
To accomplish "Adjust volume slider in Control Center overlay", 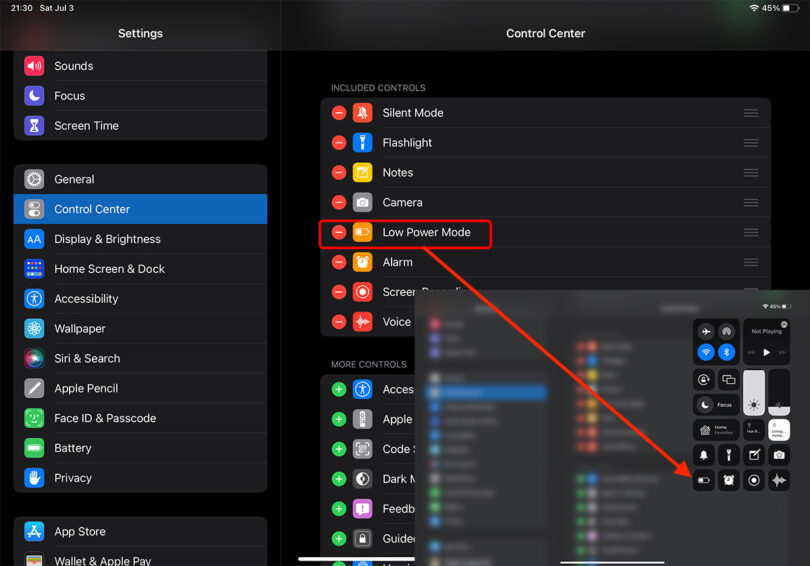I will click(x=779, y=392).
